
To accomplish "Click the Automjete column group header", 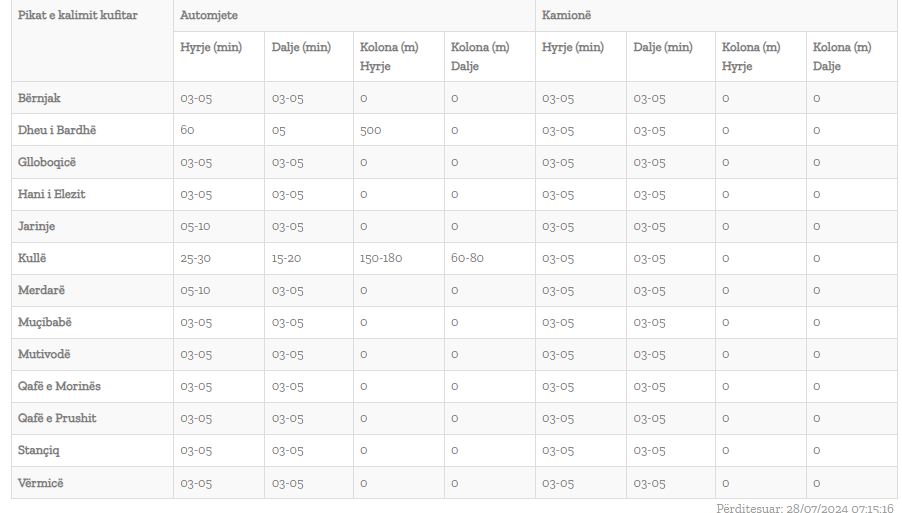I will 209,15.
